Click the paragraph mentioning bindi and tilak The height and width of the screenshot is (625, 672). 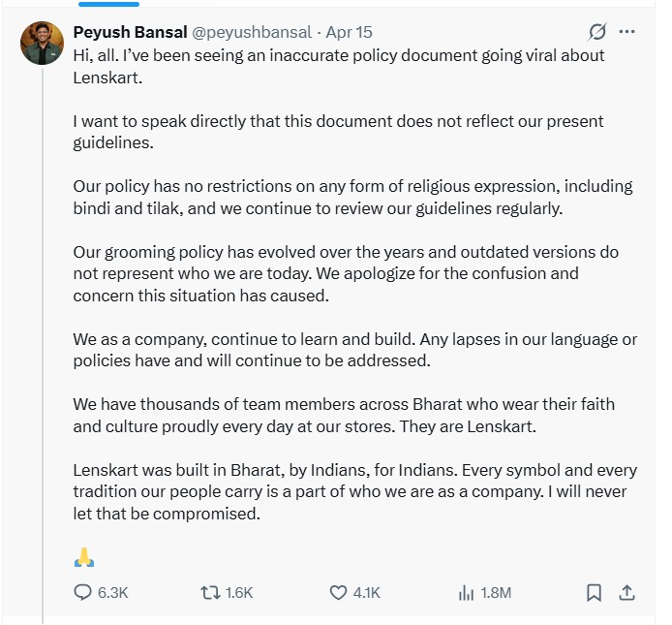[x=352, y=197]
